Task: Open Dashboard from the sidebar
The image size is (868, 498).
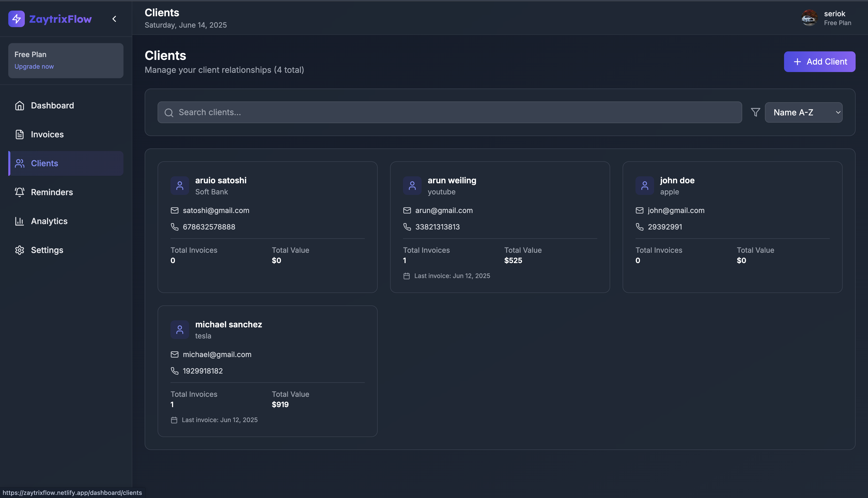Action: pos(52,105)
